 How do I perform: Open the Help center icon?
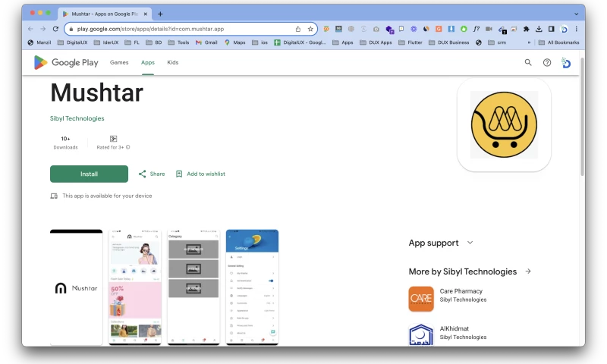pyautogui.click(x=547, y=62)
